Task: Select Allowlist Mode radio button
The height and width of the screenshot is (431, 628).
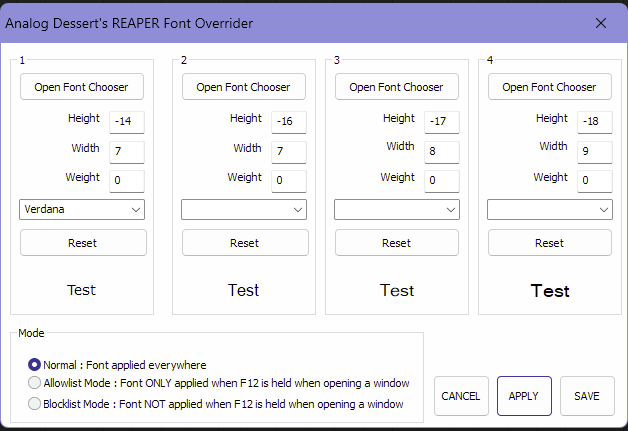Action: click(34, 383)
